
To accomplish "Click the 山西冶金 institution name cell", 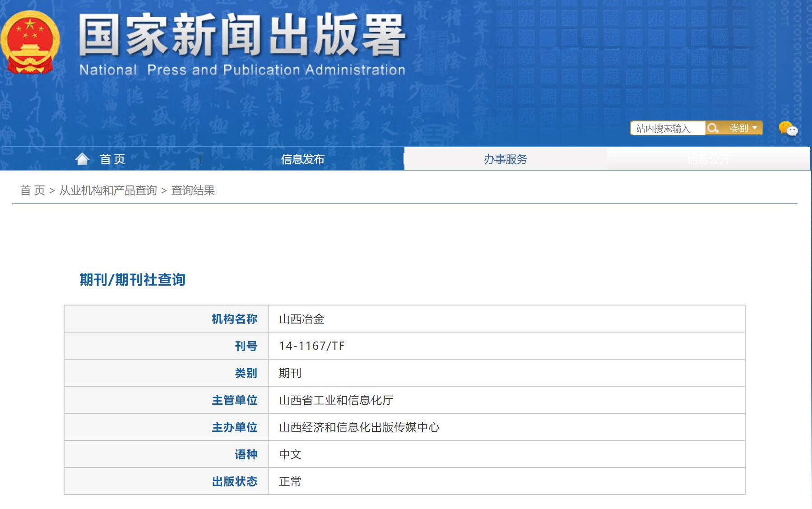I will tap(302, 319).
